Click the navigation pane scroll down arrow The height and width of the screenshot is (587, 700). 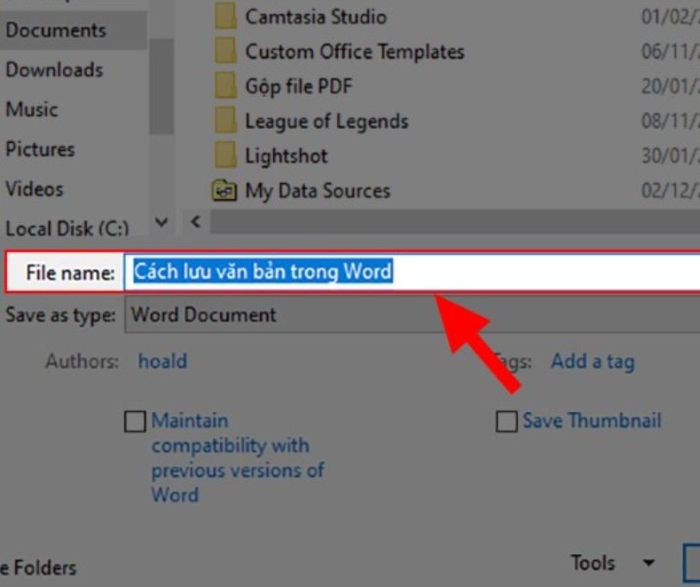[161, 222]
